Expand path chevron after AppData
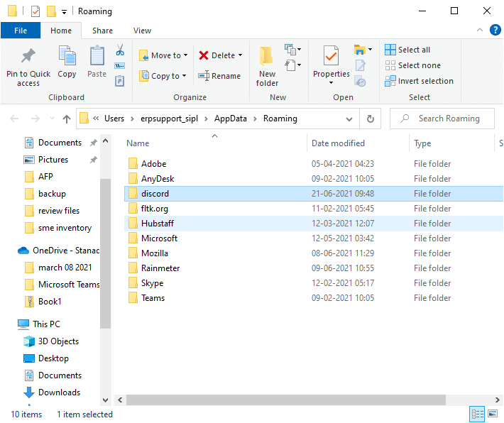The image size is (504, 423). (x=255, y=119)
